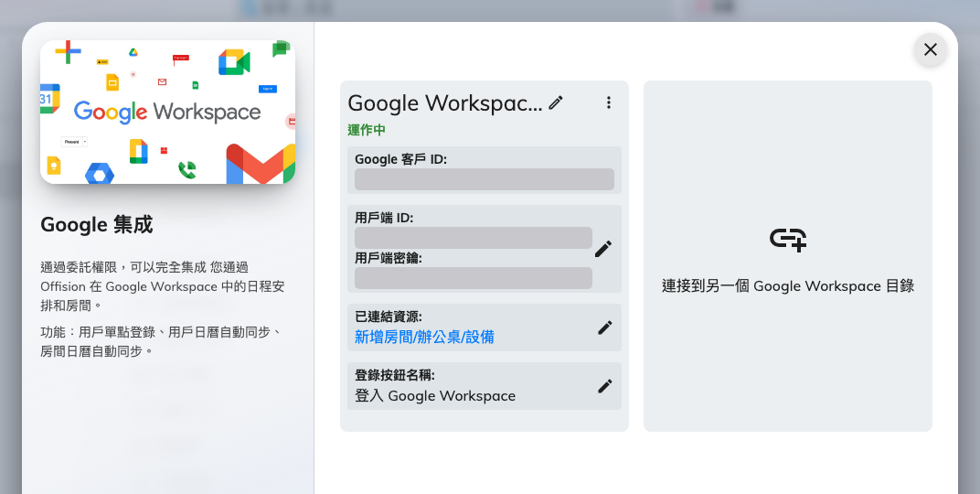Click the 功能 features description paragraph

pyautogui.click(x=162, y=341)
